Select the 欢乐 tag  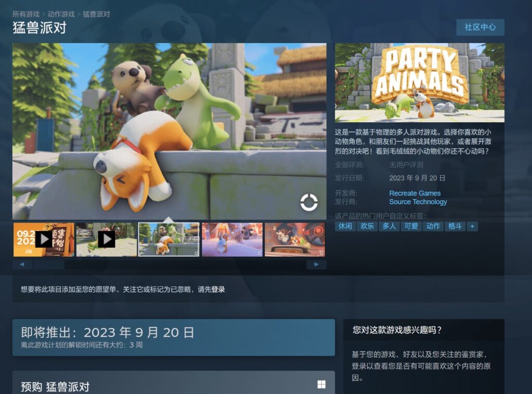(367, 226)
